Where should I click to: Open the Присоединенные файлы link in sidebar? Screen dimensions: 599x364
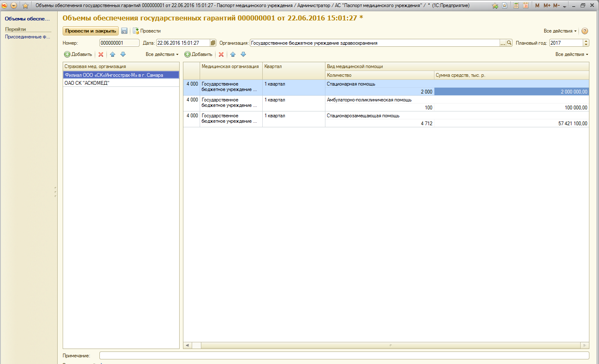coord(27,37)
